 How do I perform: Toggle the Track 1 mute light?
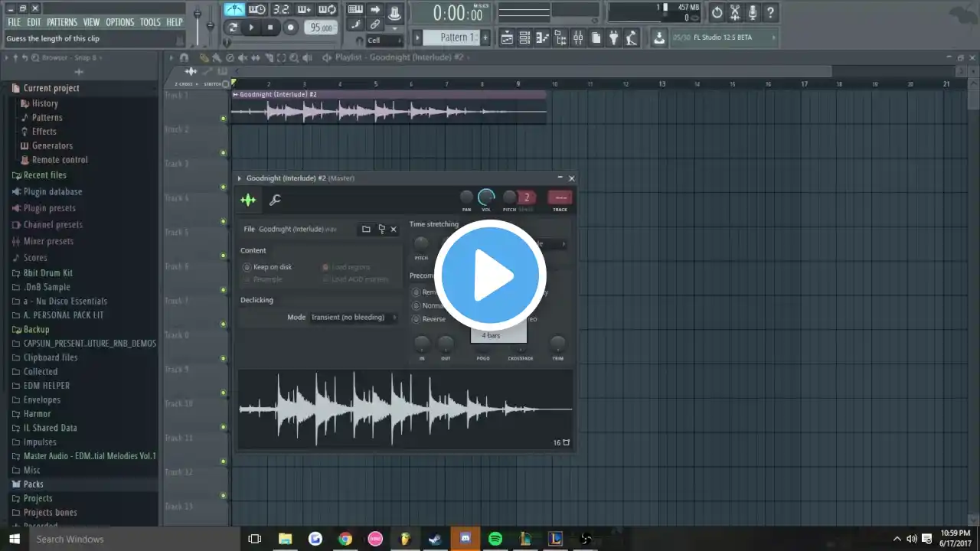pos(224,119)
